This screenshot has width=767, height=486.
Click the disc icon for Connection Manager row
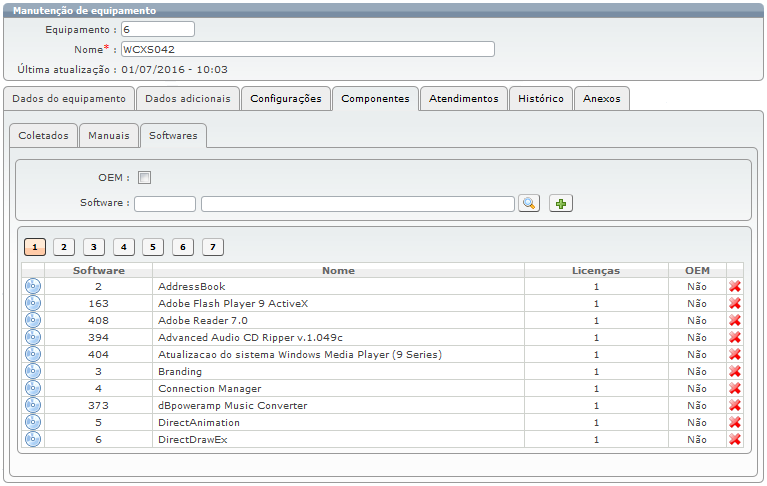point(33,389)
